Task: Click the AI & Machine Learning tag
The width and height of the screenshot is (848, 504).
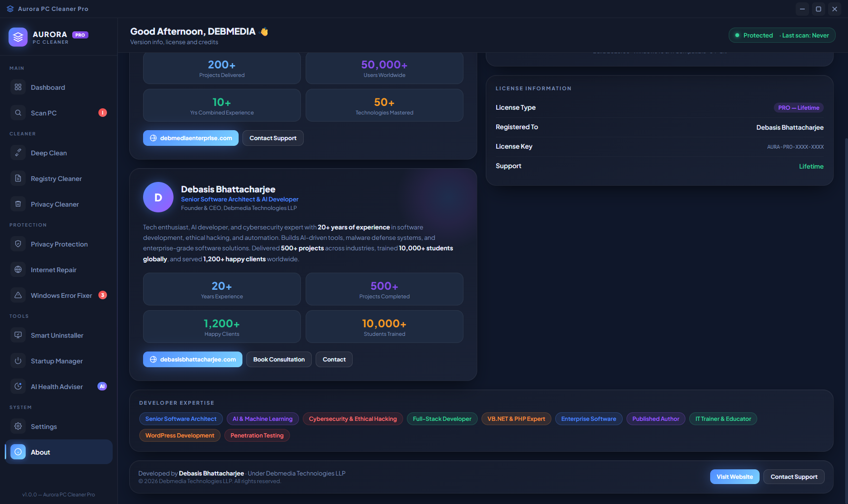Action: pos(262,418)
